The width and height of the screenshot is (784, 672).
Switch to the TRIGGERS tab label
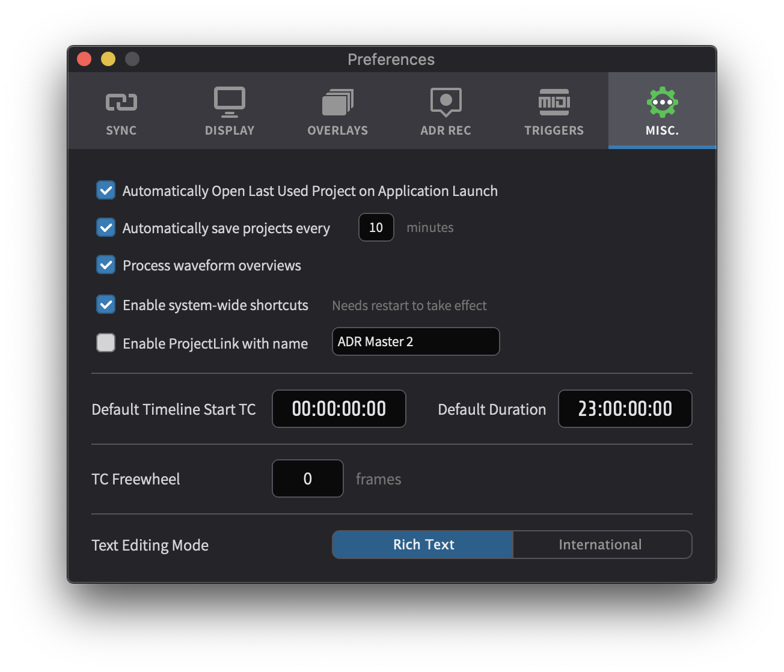(x=554, y=130)
